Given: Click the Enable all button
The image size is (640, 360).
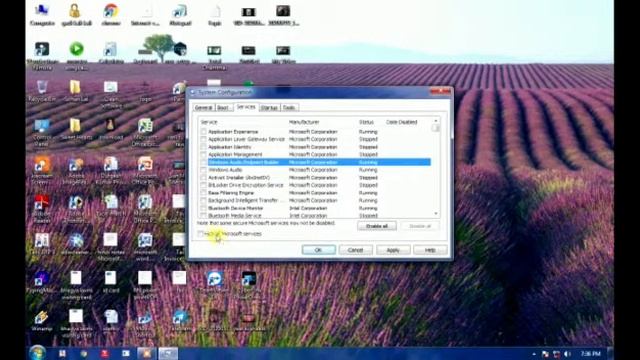Looking at the screenshot, I should (377, 226).
